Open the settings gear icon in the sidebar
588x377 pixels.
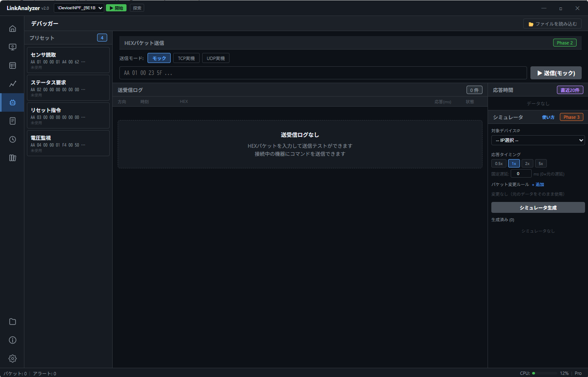tap(13, 359)
